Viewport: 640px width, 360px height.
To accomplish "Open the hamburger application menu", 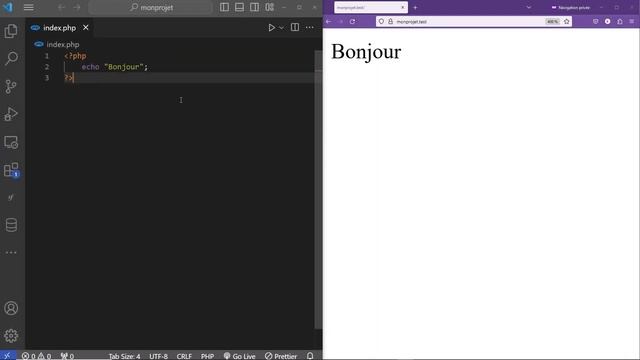I will 29,7.
